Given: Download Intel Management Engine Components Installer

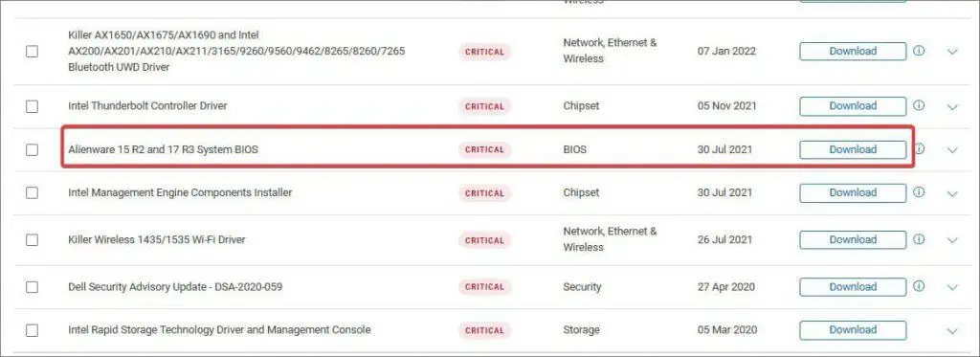Looking at the screenshot, I should (x=853, y=192).
